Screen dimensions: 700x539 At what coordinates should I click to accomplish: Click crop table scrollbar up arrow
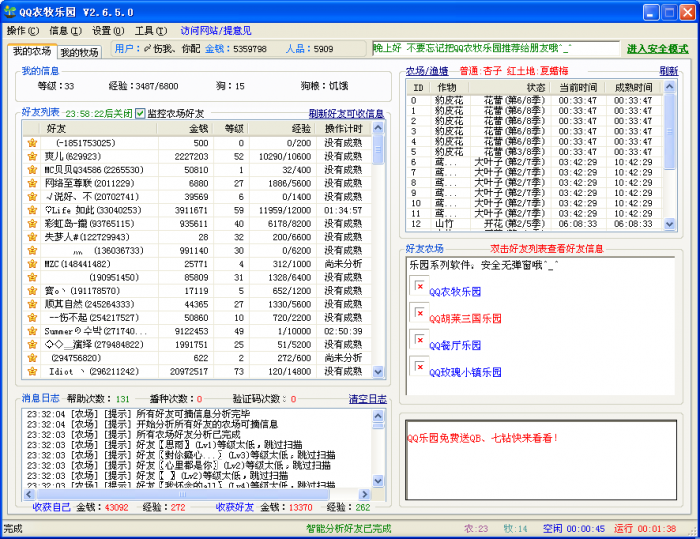(669, 86)
